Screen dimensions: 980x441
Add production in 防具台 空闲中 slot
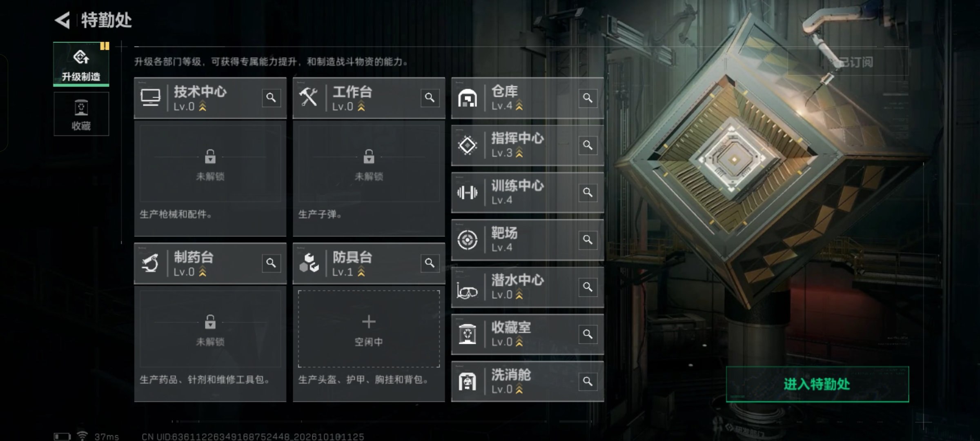(x=369, y=329)
